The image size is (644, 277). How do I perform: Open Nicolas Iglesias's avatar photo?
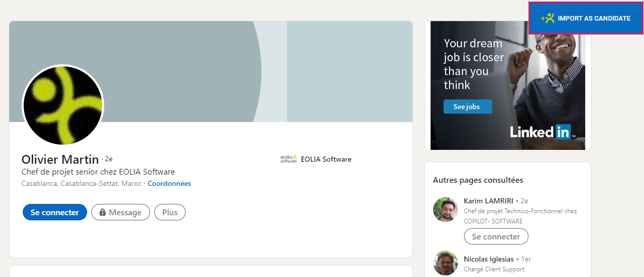445,263
